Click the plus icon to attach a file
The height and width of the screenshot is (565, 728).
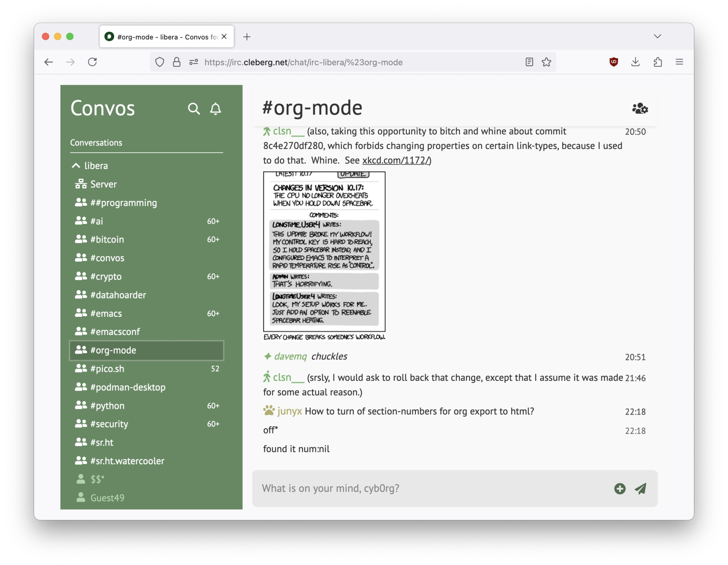click(x=619, y=489)
